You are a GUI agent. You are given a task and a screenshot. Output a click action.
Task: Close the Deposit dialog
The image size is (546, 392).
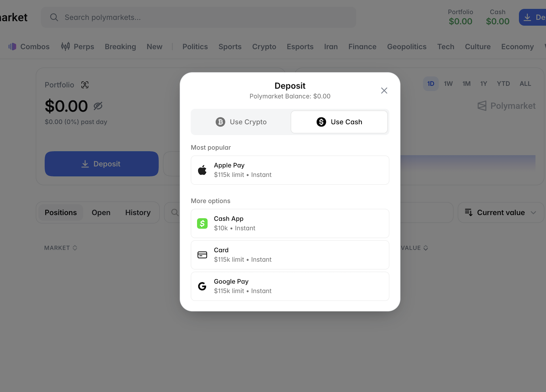tap(384, 90)
